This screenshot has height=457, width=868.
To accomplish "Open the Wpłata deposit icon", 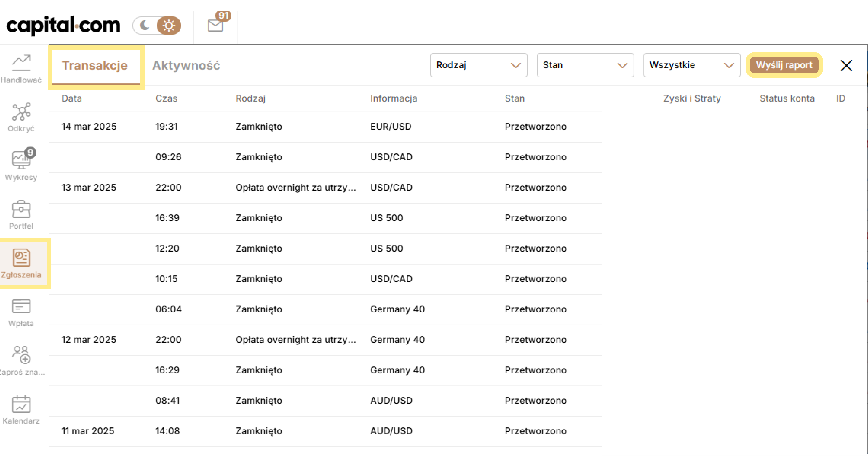I will [x=21, y=312].
